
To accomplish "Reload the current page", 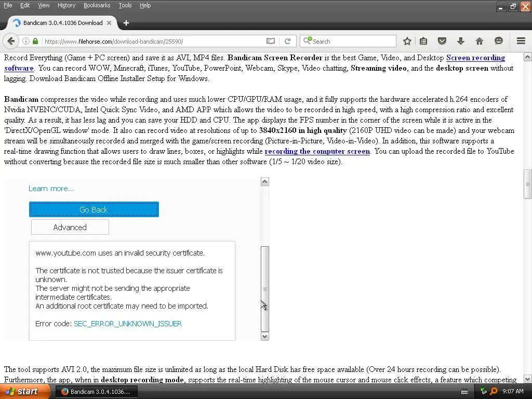I will coord(287,42).
